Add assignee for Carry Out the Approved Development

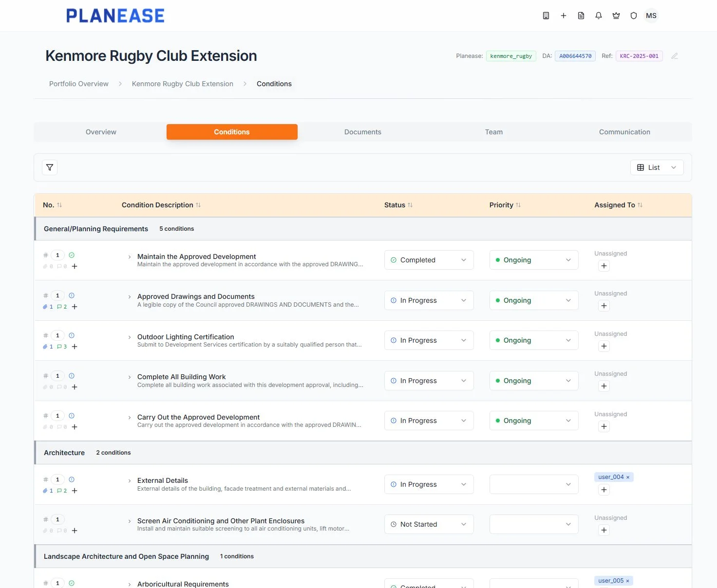604,426
